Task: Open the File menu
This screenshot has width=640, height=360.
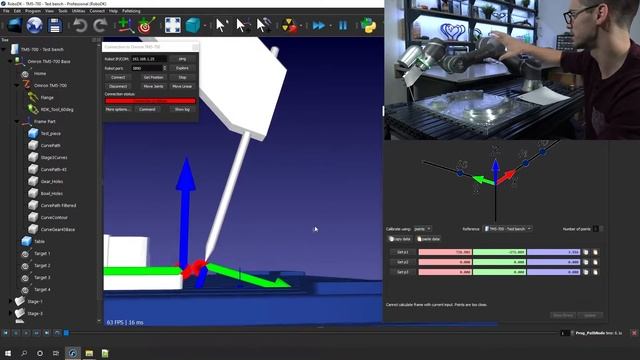Action: click(6, 11)
